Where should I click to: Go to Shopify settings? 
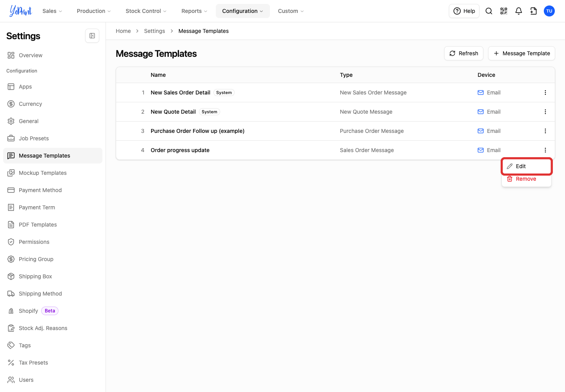(x=53, y=311)
